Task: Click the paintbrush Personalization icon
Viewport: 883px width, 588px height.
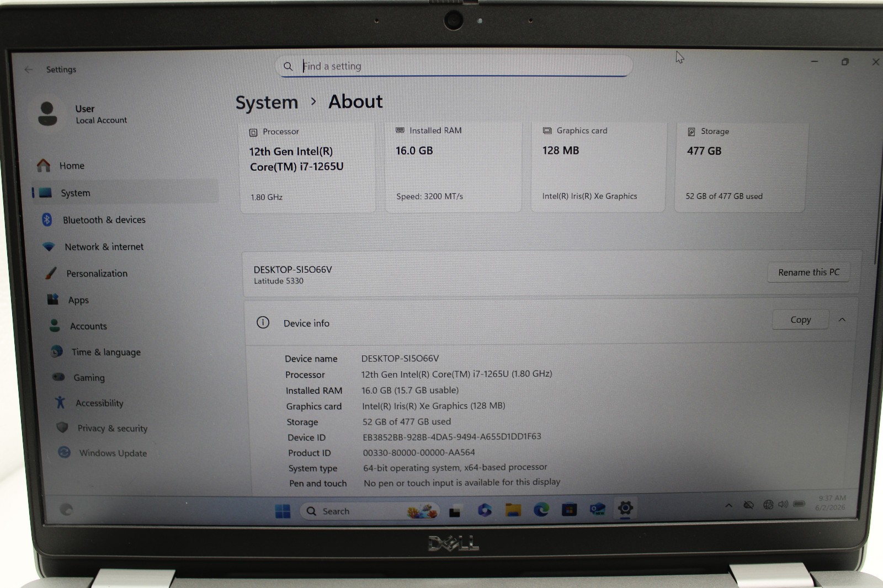Action: pyautogui.click(x=51, y=273)
